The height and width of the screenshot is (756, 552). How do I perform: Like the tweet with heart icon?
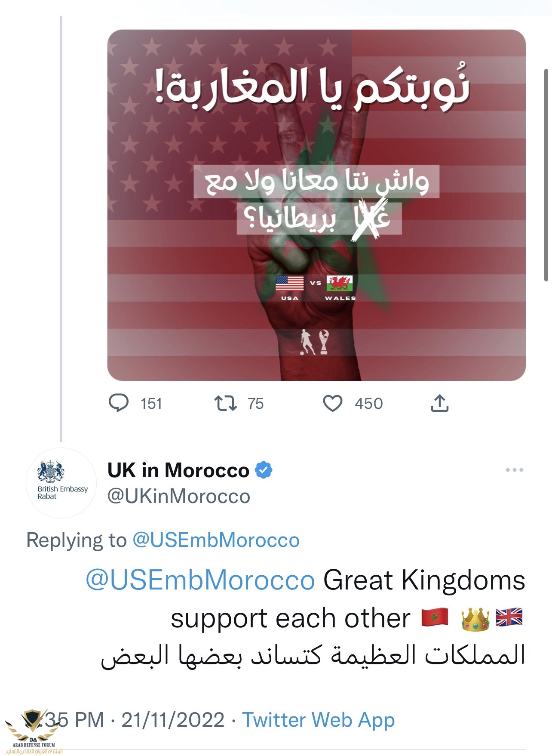332,403
